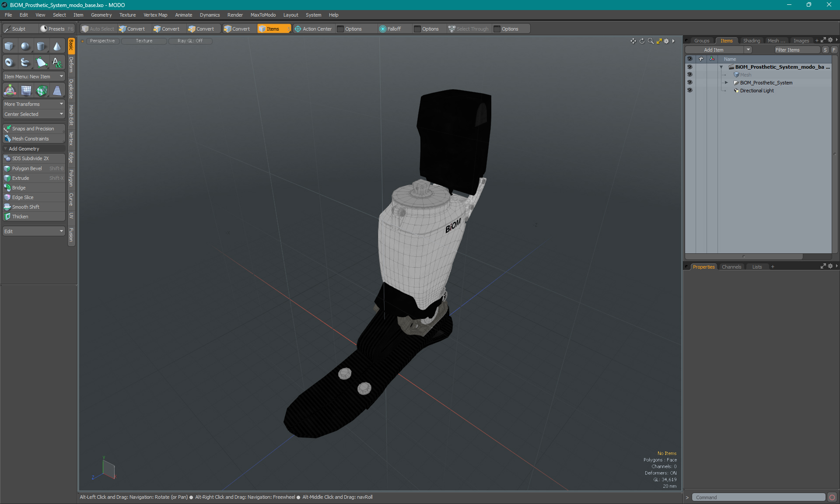840x504 pixels.
Task: Click the Bridge button
Action: tap(34, 188)
